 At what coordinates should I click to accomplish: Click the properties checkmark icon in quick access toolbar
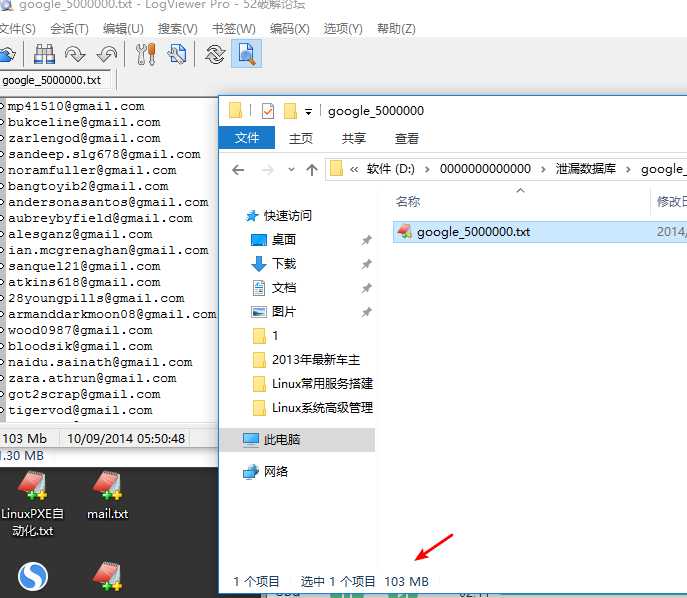point(267,111)
